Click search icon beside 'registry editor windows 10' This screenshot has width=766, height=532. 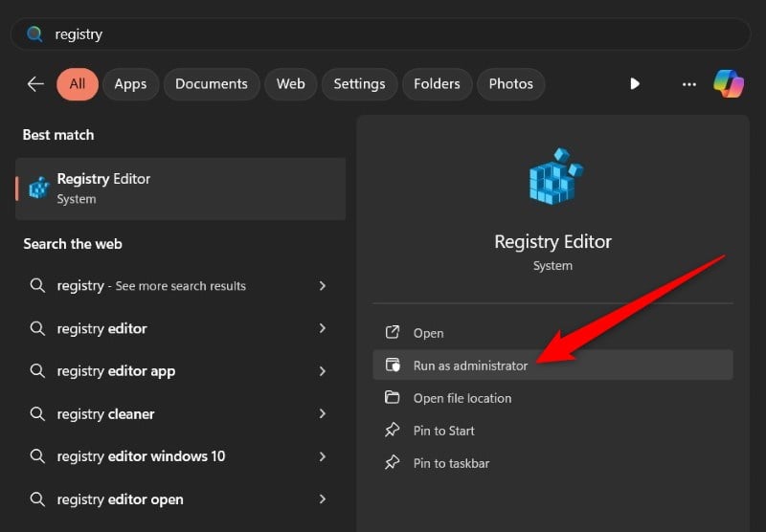click(37, 456)
